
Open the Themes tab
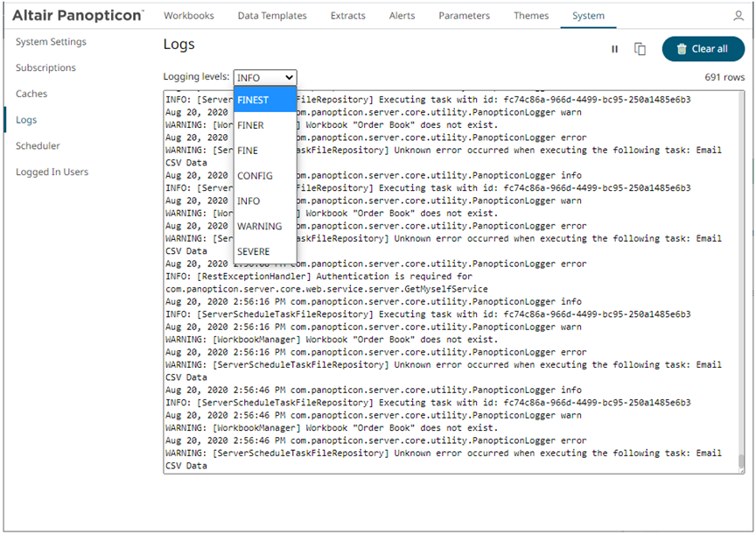530,16
